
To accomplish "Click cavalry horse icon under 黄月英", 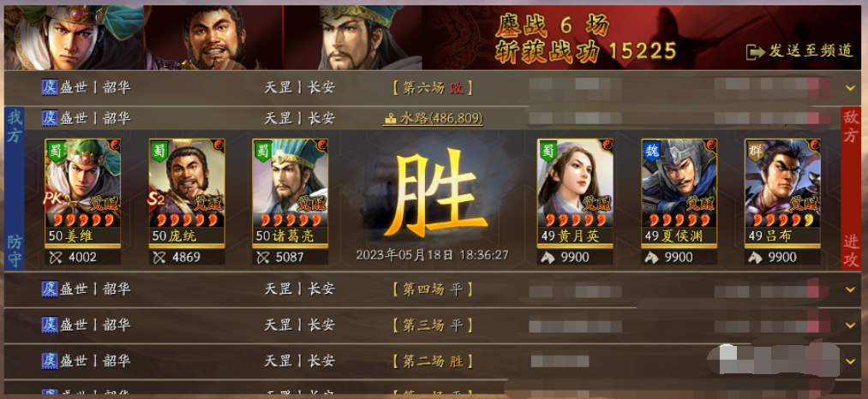I will click(x=547, y=258).
